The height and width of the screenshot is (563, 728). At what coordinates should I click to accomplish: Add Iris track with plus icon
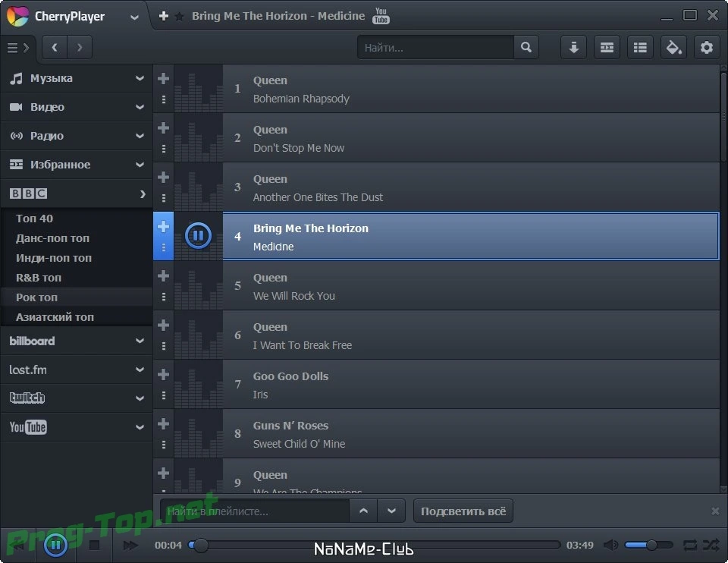pos(163,374)
